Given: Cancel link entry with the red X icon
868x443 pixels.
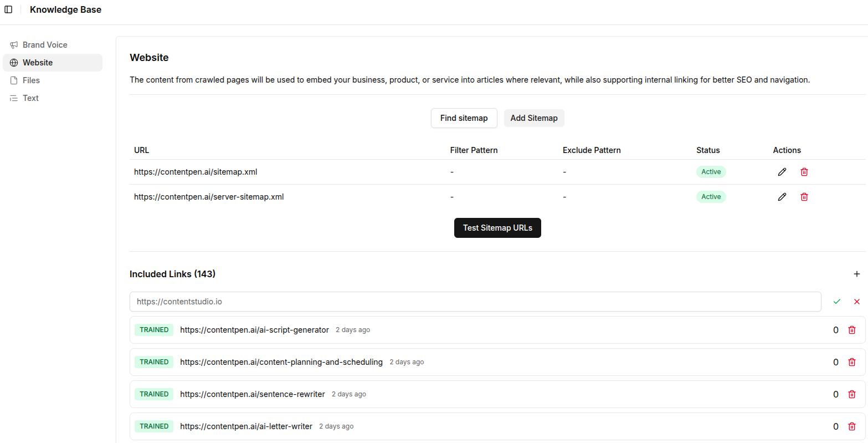Looking at the screenshot, I should (856, 301).
